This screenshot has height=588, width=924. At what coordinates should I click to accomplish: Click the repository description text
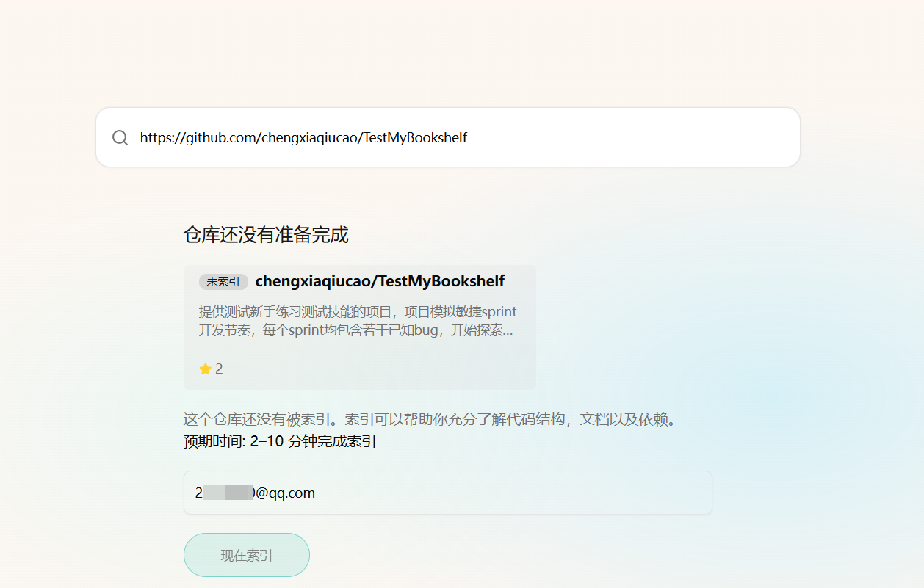click(x=358, y=322)
